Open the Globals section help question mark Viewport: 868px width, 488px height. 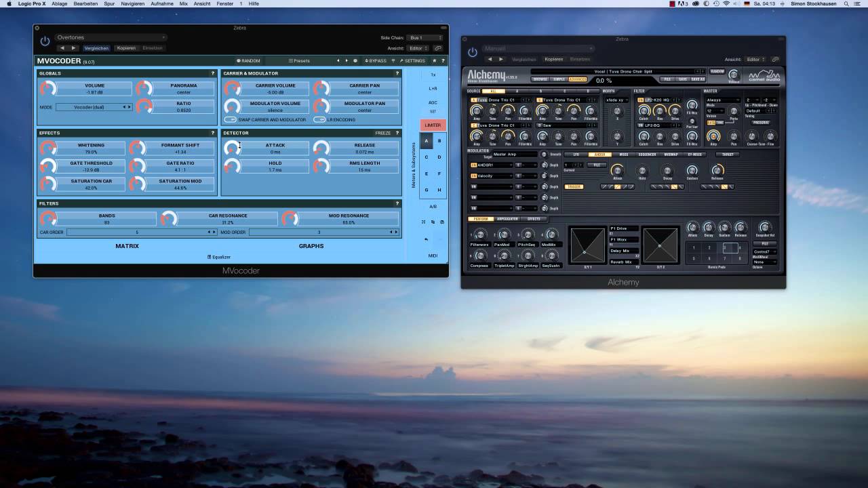click(213, 73)
